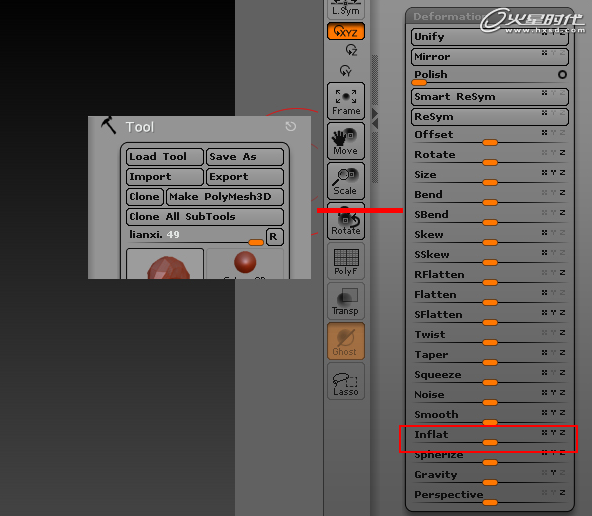Toggle the X axis on the Offset row
The height and width of the screenshot is (516, 592).
tap(544, 132)
